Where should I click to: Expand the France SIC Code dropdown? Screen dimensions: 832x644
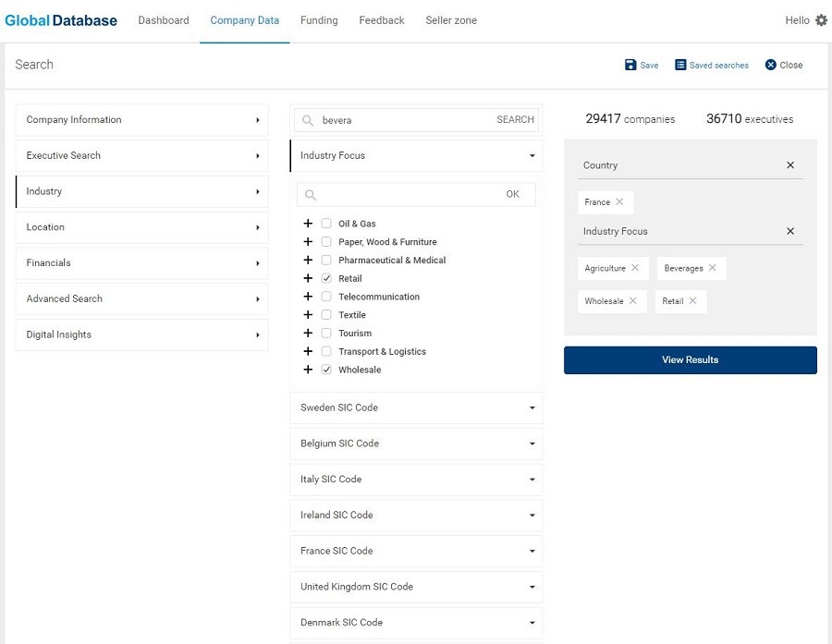[416, 552]
